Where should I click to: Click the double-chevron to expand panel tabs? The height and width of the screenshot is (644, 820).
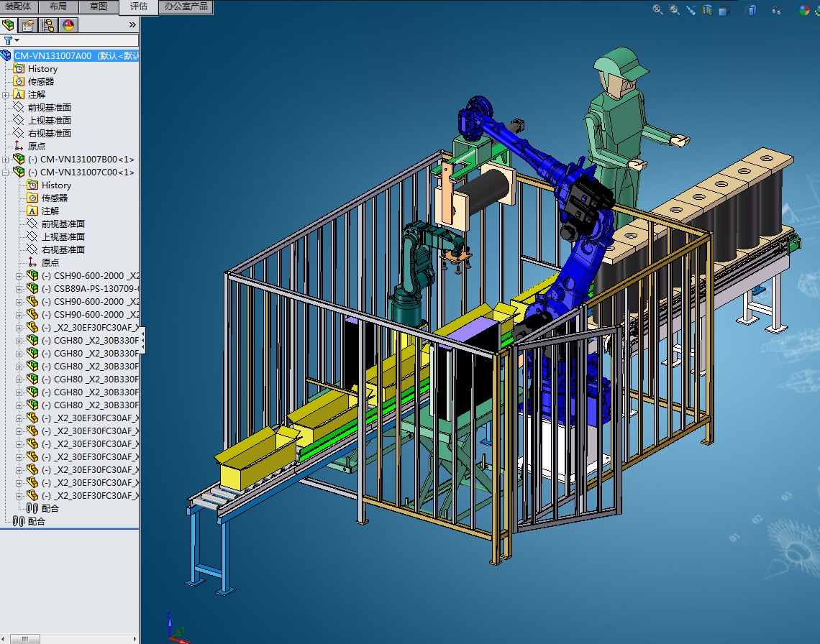point(132,24)
